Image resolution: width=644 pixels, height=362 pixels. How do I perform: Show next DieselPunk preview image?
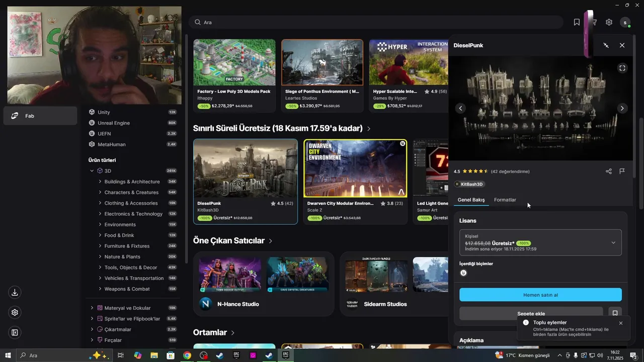[x=622, y=108]
